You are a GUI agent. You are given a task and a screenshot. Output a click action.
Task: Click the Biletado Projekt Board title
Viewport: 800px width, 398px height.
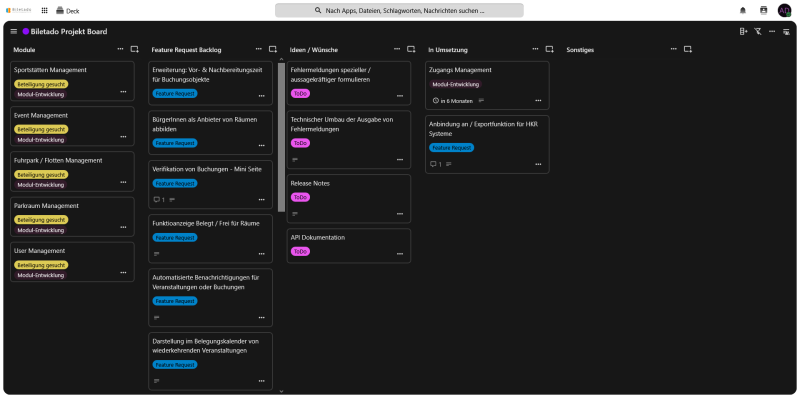pyautogui.click(x=69, y=32)
